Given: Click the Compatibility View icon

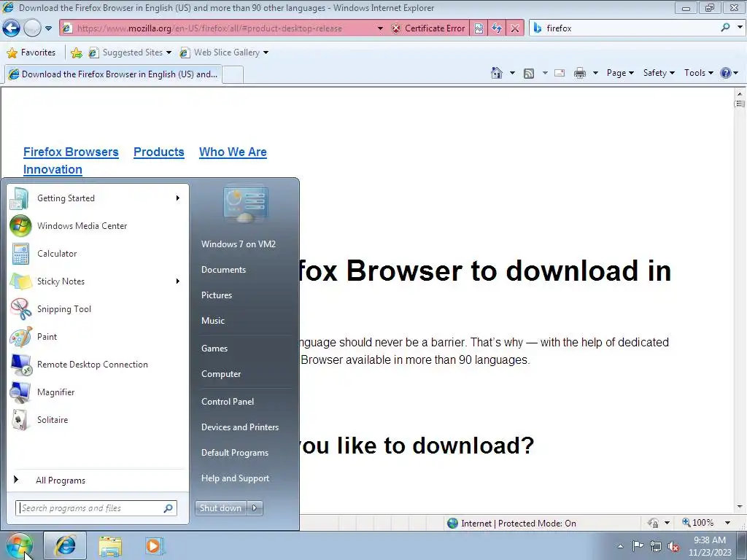Looking at the screenshot, I should click(x=479, y=28).
